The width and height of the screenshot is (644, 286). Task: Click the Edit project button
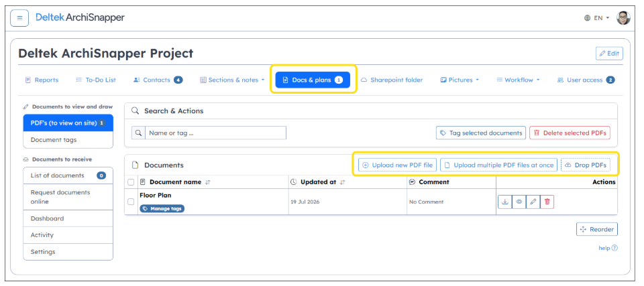click(x=609, y=54)
